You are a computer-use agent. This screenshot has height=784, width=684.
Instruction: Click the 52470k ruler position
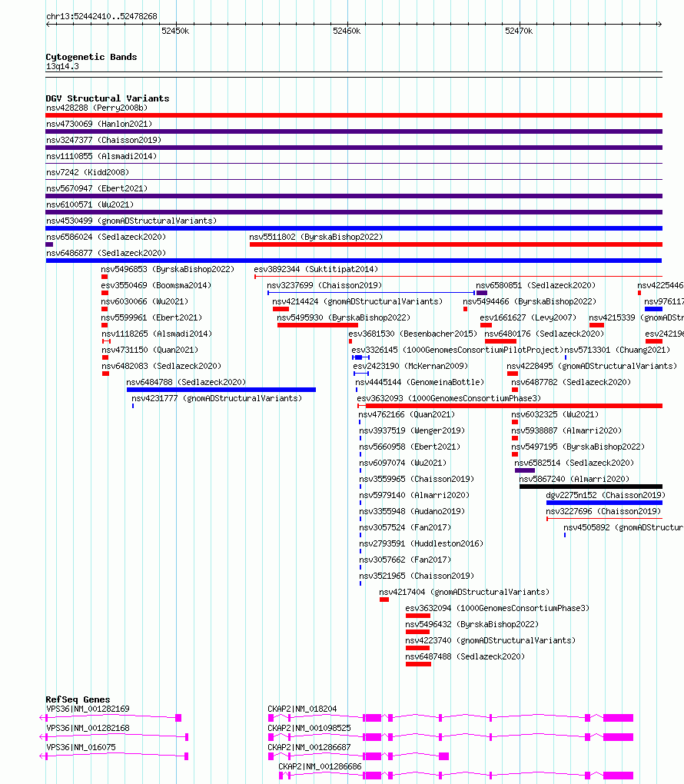pos(519,31)
